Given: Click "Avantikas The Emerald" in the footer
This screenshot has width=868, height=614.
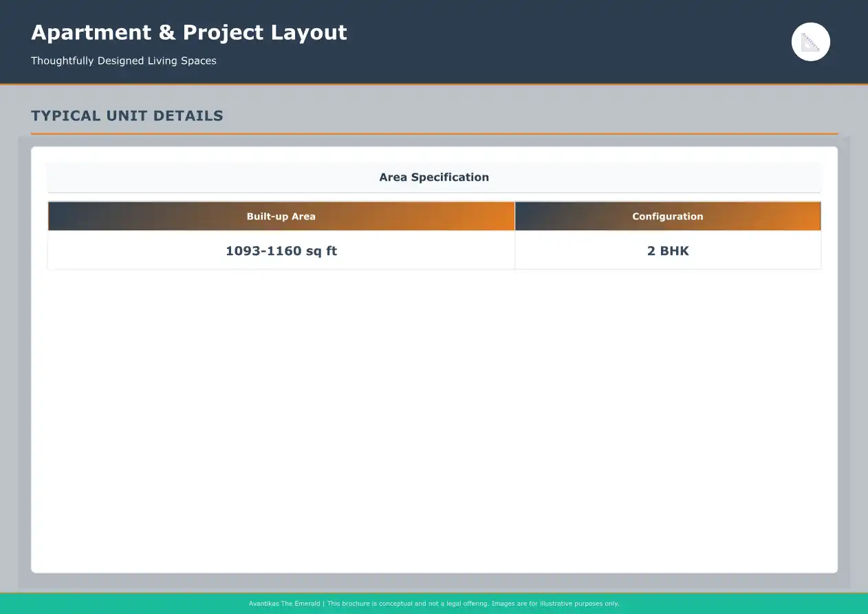Looking at the screenshot, I should (284, 604).
